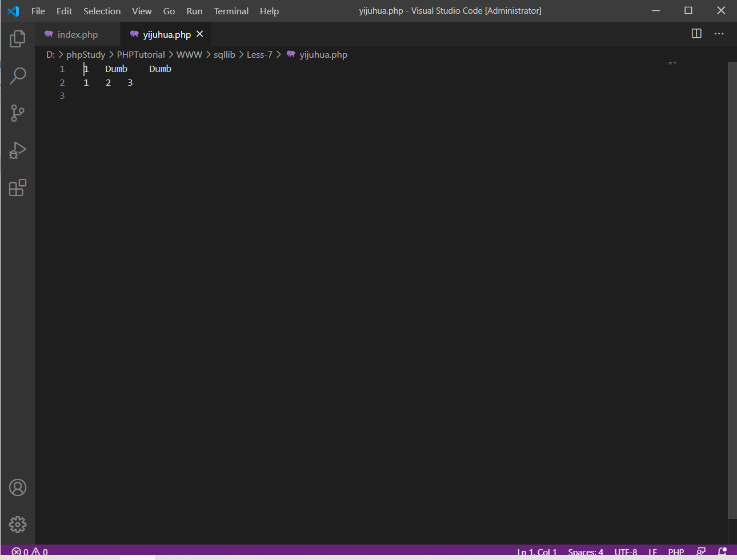Click the notifications bell in status bar
Screen dimensions: 737x560
pos(722,552)
